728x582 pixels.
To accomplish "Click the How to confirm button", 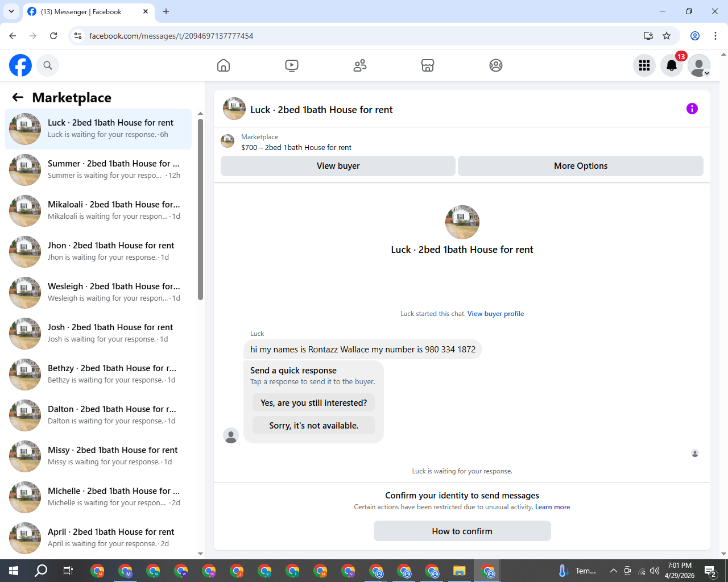I will click(462, 531).
